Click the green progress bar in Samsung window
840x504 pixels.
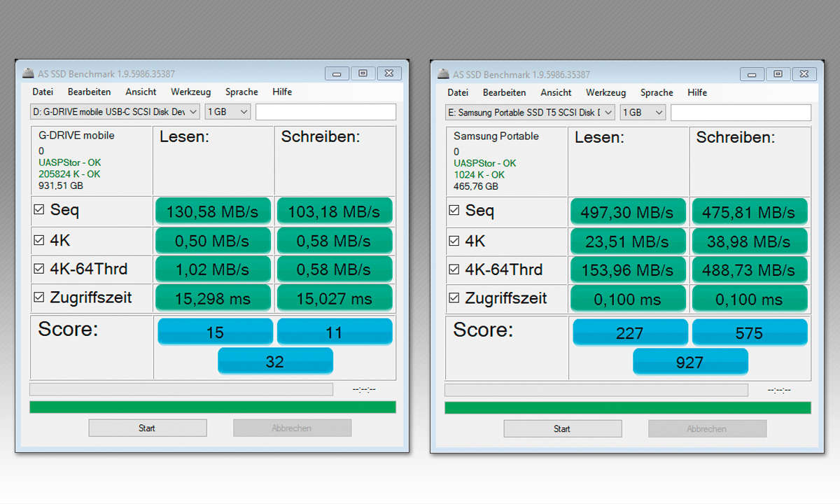coord(628,407)
